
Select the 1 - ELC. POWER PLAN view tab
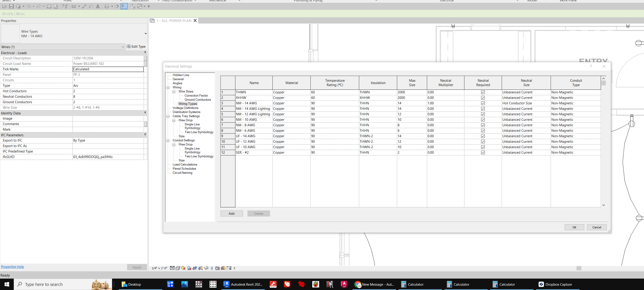(174, 21)
